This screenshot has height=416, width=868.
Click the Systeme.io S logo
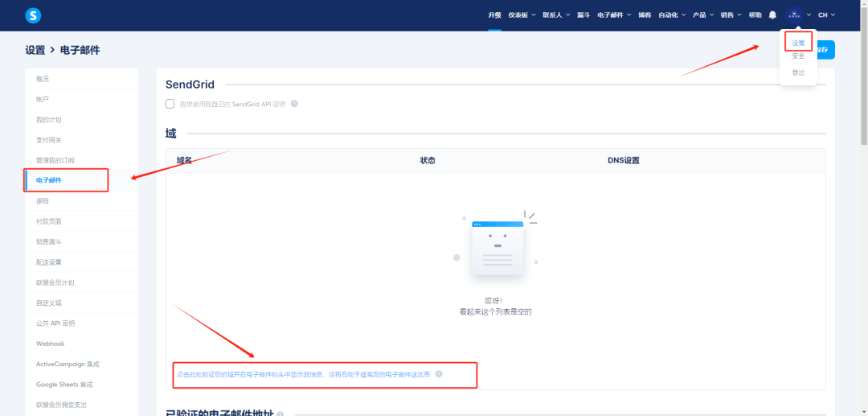[33, 15]
